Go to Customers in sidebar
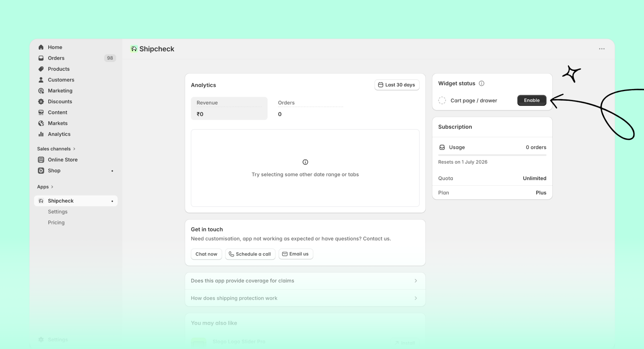This screenshot has height=349, width=644. (76, 80)
